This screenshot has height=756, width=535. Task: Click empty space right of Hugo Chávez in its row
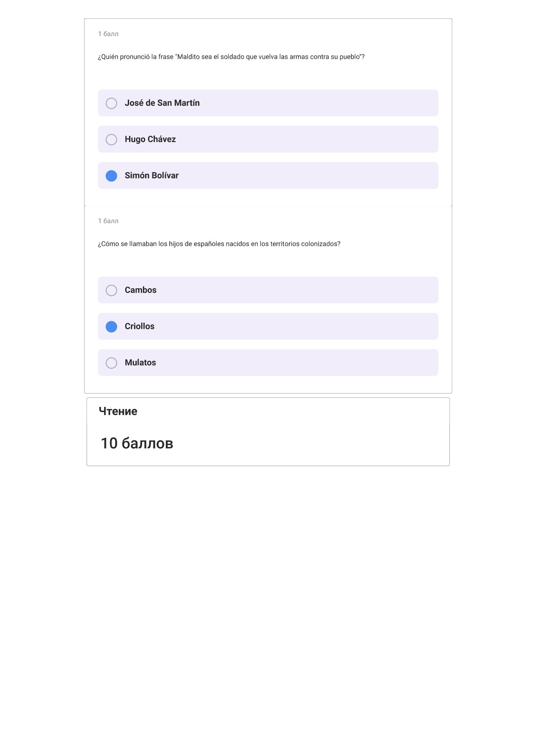(x=307, y=139)
